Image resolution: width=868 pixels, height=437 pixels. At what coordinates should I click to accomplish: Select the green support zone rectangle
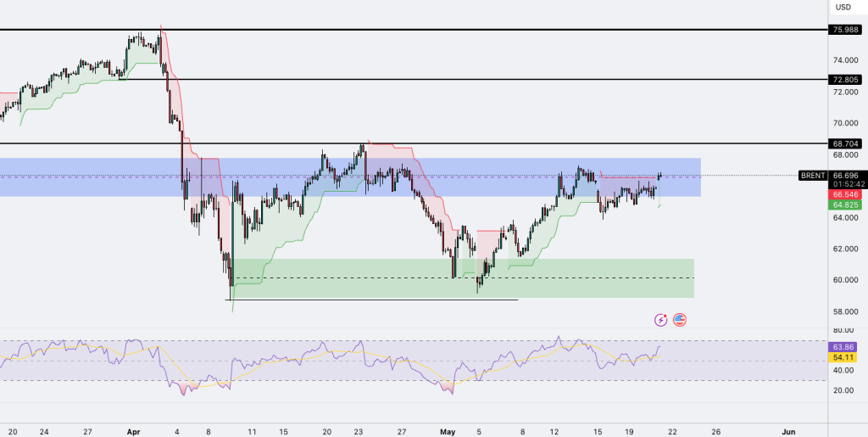click(x=463, y=278)
